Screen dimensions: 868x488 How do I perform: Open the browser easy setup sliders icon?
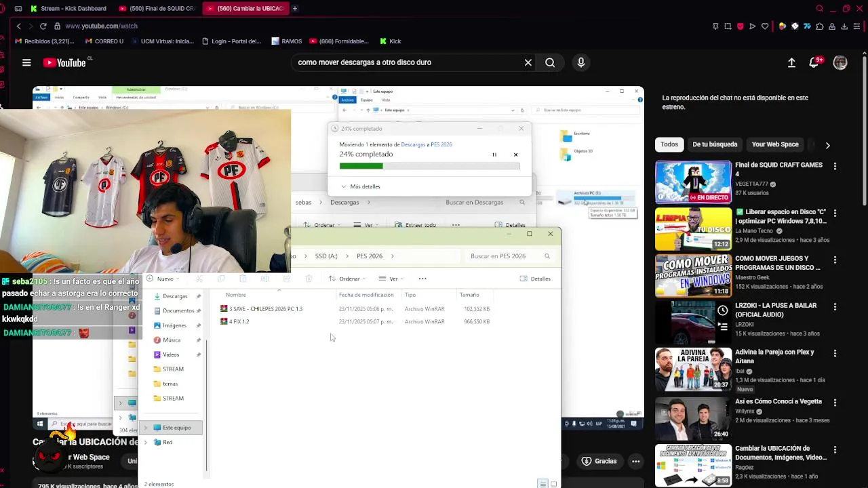tap(857, 26)
